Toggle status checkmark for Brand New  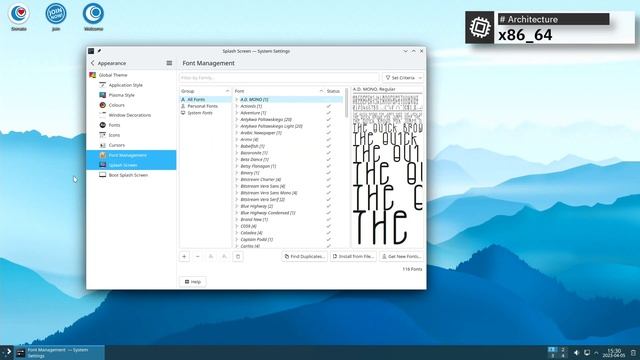(329, 220)
